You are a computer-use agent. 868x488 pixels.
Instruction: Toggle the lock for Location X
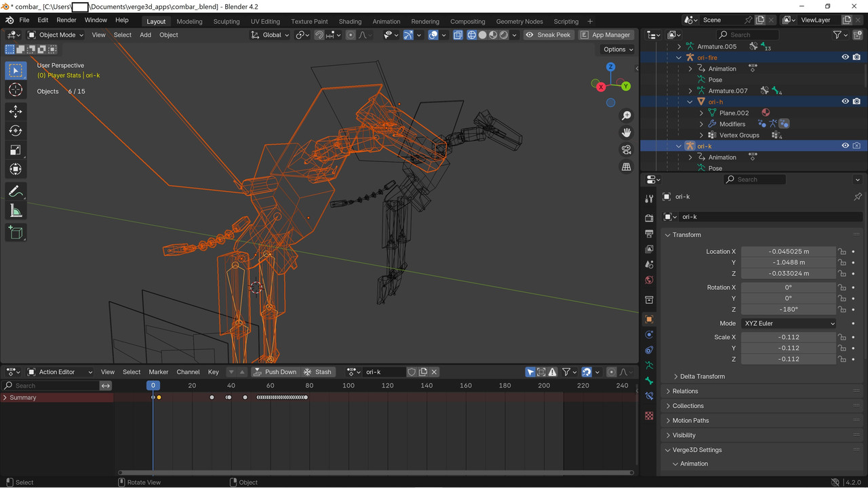tap(842, 251)
